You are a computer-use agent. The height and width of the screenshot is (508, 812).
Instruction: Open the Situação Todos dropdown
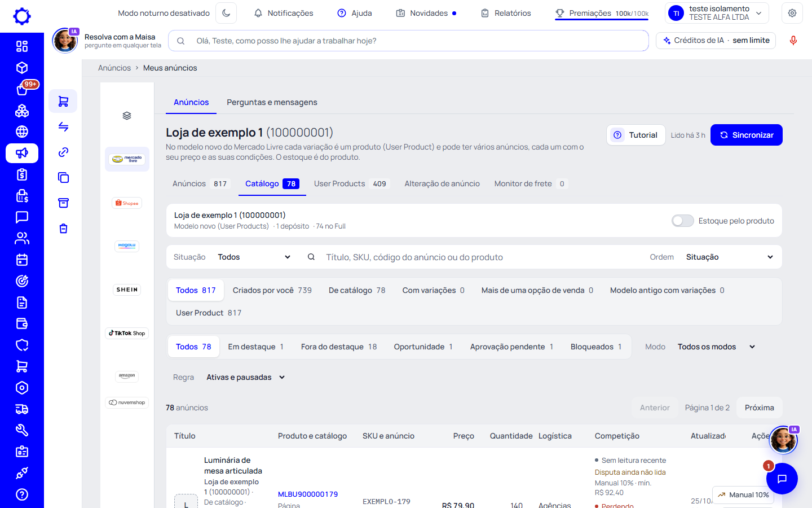254,257
